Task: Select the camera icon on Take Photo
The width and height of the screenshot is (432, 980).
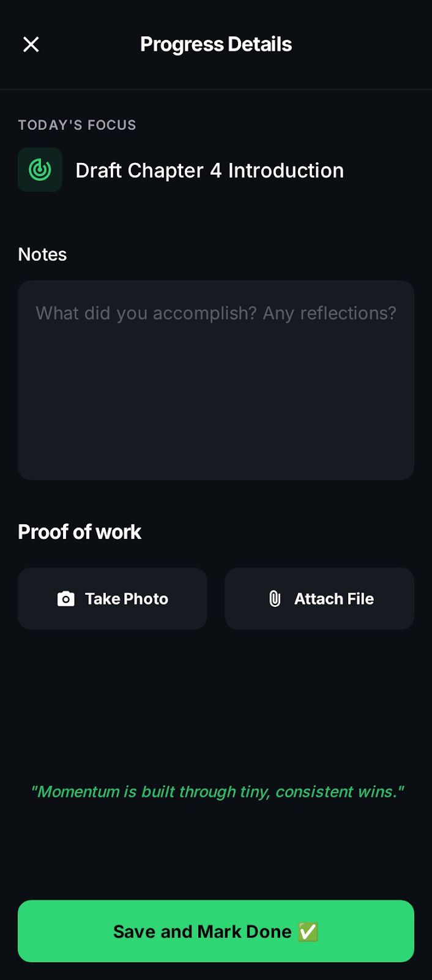Action: [67, 598]
